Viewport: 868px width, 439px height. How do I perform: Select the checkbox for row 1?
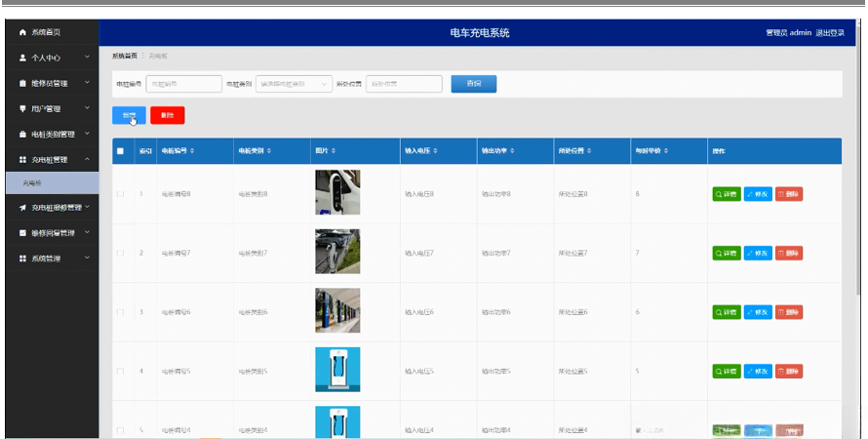[120, 194]
